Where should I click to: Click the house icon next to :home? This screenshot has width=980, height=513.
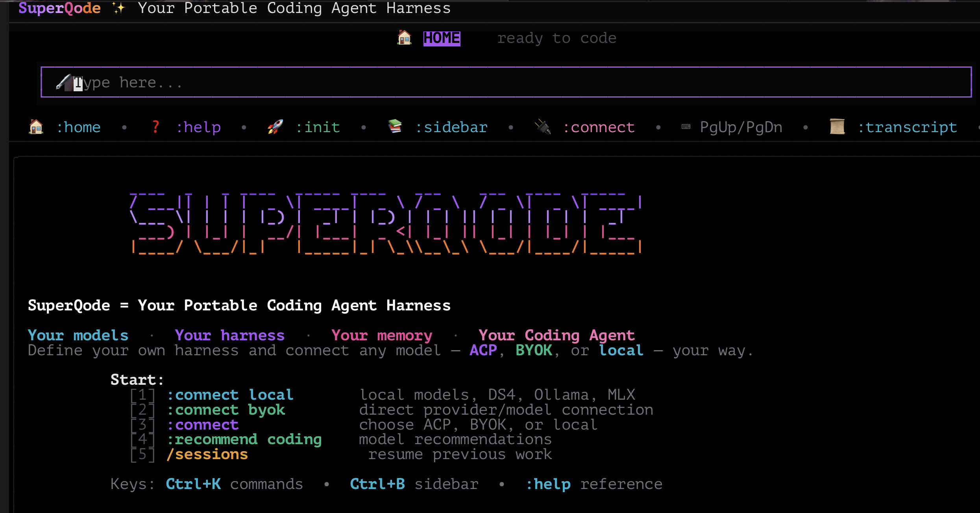[x=36, y=127]
